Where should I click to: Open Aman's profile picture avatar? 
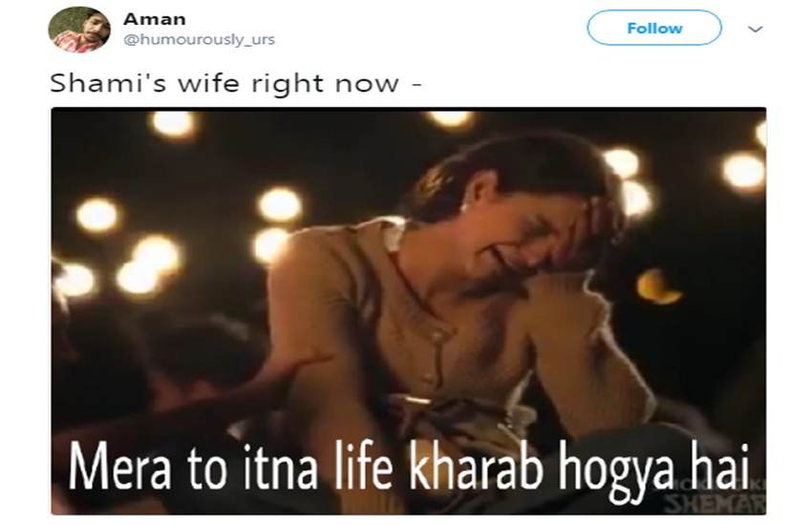point(79,30)
